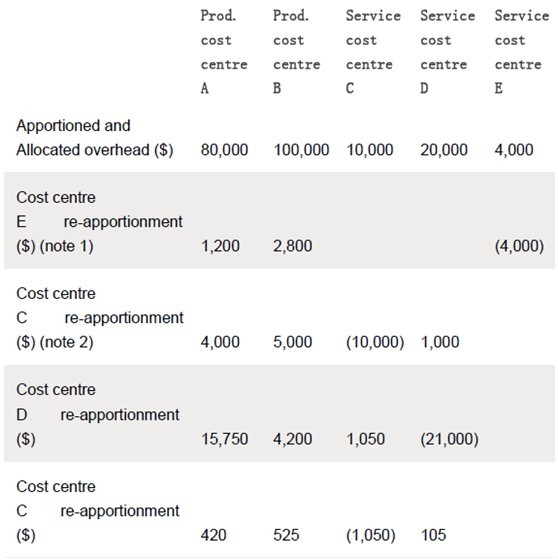558x560 pixels.
Task: Click the (note 1) row label text
Action: pos(66,246)
